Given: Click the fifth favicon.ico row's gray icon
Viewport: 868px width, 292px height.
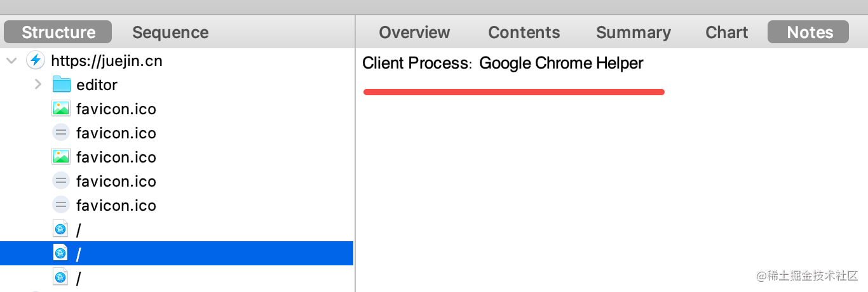Looking at the screenshot, I should (x=61, y=206).
